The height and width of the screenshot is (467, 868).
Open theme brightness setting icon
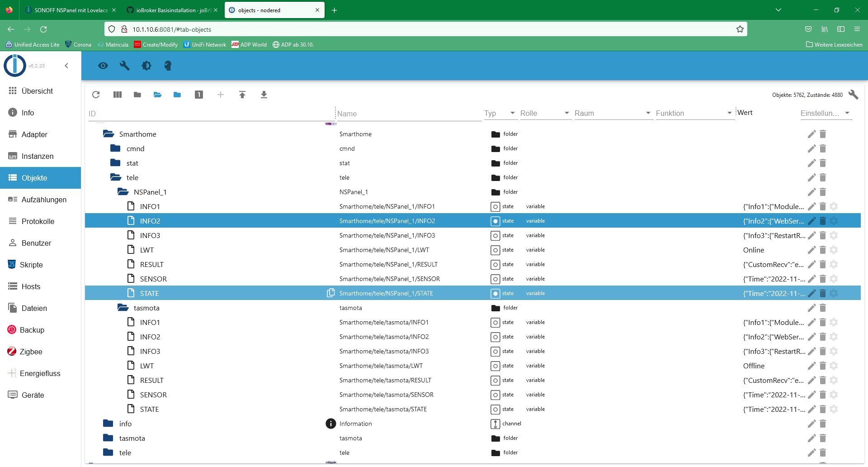pos(146,66)
